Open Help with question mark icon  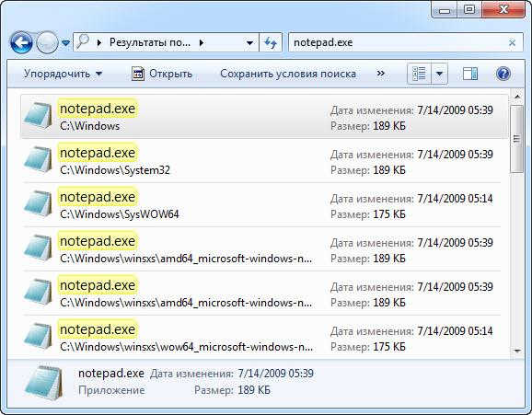coord(503,74)
